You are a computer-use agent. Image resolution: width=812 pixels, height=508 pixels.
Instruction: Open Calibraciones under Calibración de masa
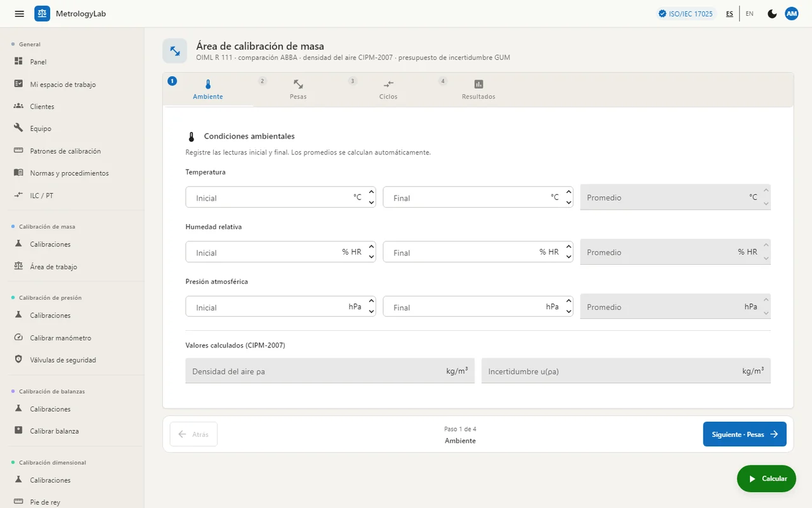(x=72, y=244)
